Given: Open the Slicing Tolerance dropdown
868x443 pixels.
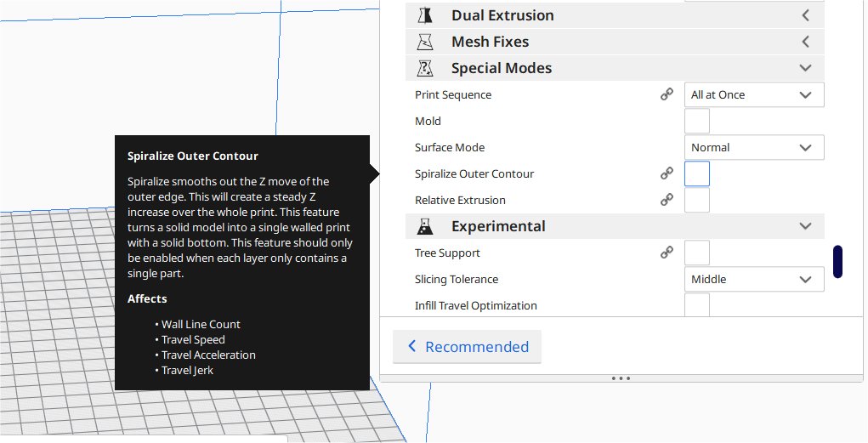Looking at the screenshot, I should click(753, 279).
